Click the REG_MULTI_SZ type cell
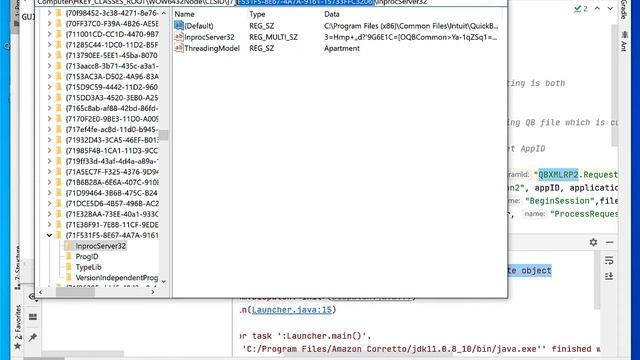The image size is (640, 360). pos(273,37)
